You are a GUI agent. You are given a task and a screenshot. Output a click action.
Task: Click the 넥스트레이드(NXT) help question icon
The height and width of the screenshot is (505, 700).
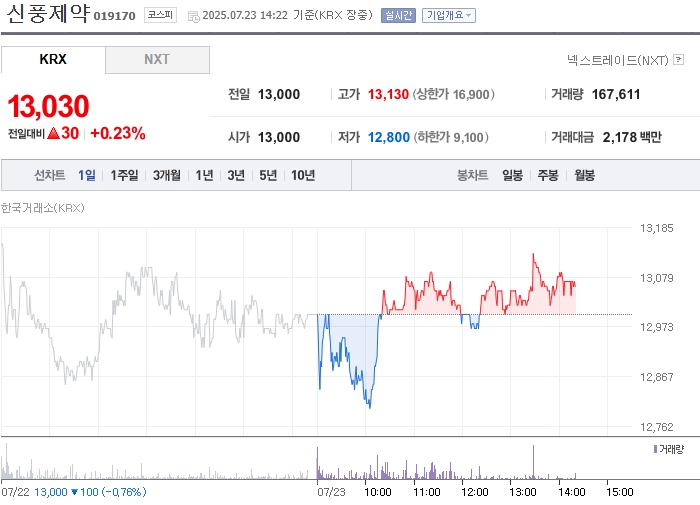point(679,59)
